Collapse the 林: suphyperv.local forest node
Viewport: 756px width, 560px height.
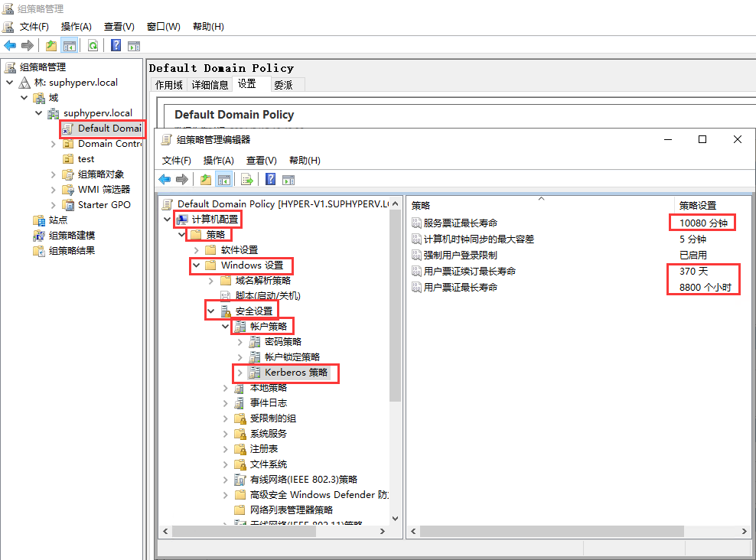click(x=10, y=83)
